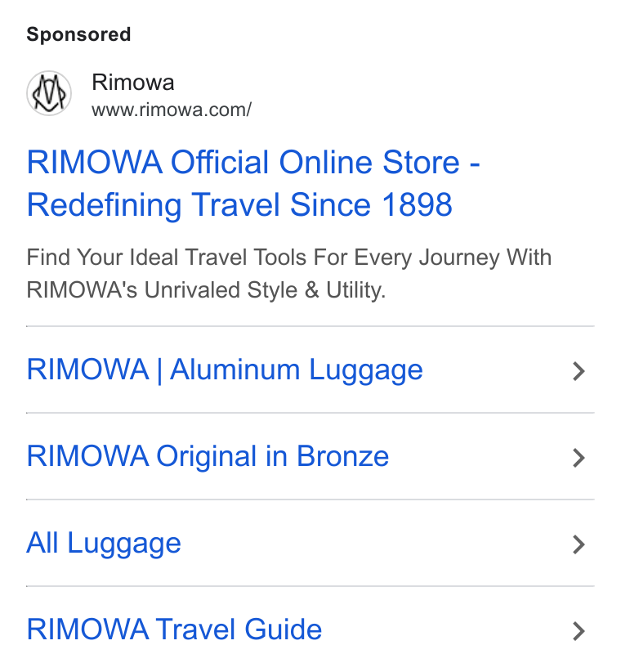This screenshot has height=672, width=621.
Task: Click the Find Your Ideal Travel Tools description
Action: pyautogui.click(x=289, y=258)
